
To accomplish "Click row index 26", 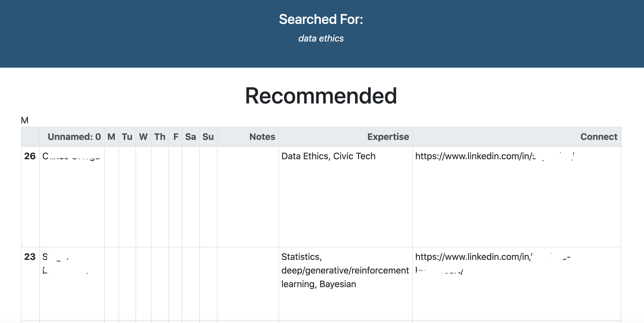I will (x=30, y=156).
